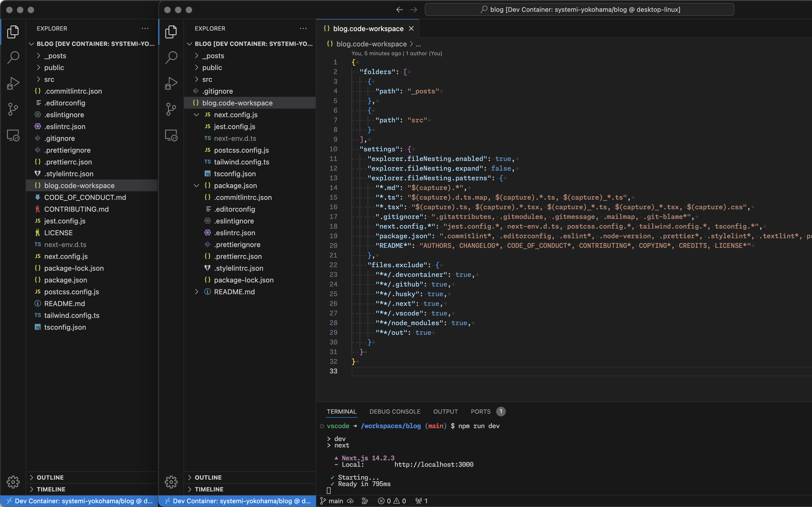Open Explorer more actions in left window
The width and height of the screenshot is (812, 507).
point(145,28)
